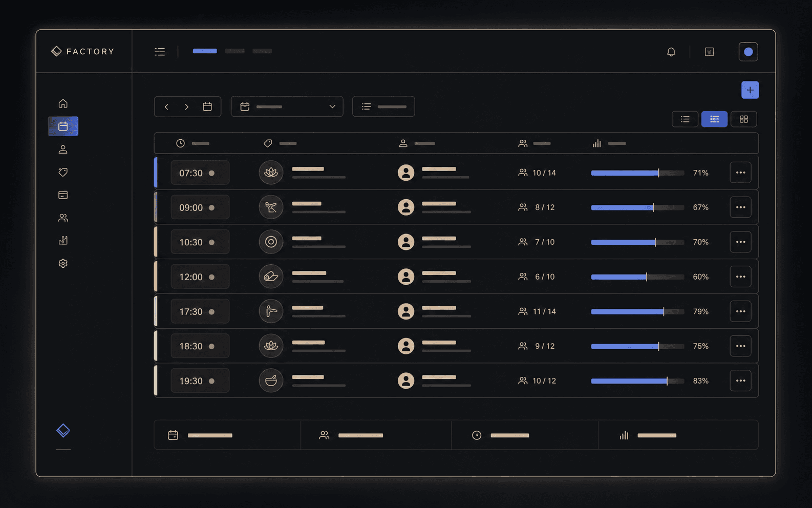Click the '11 / 14' attendance count
The height and width of the screenshot is (508, 812).
pos(544,311)
